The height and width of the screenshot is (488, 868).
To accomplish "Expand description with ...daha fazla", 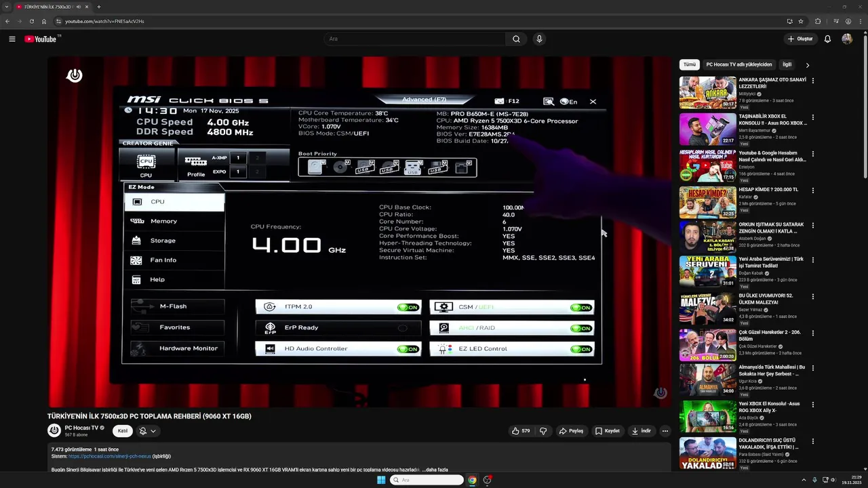I will pos(435,470).
